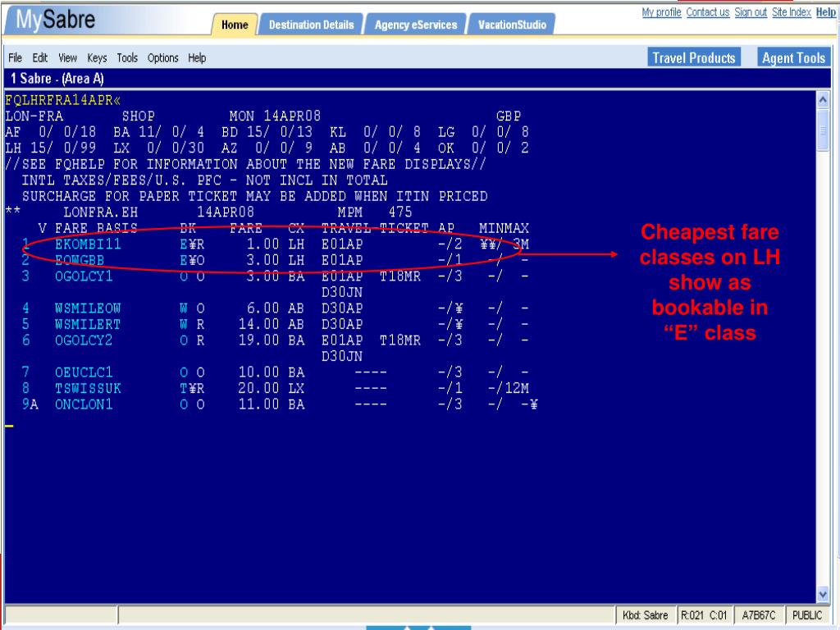Click the scroll up arrow of terminal

click(x=823, y=99)
